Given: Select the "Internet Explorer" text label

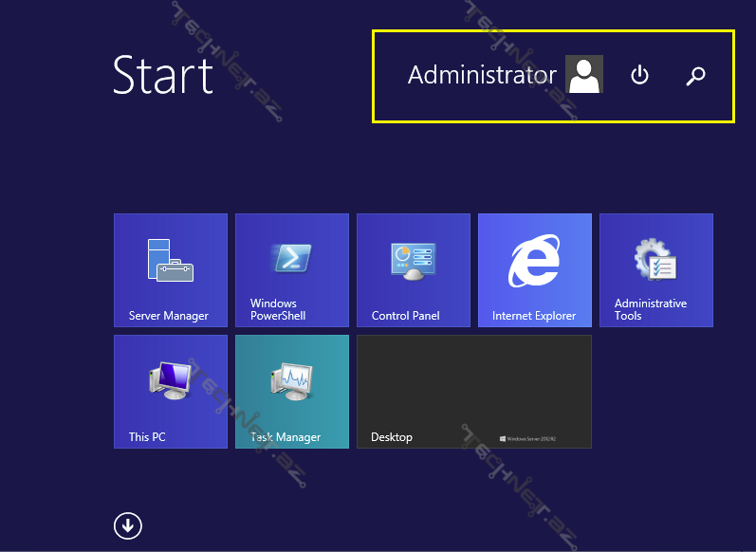Looking at the screenshot, I should [534, 316].
